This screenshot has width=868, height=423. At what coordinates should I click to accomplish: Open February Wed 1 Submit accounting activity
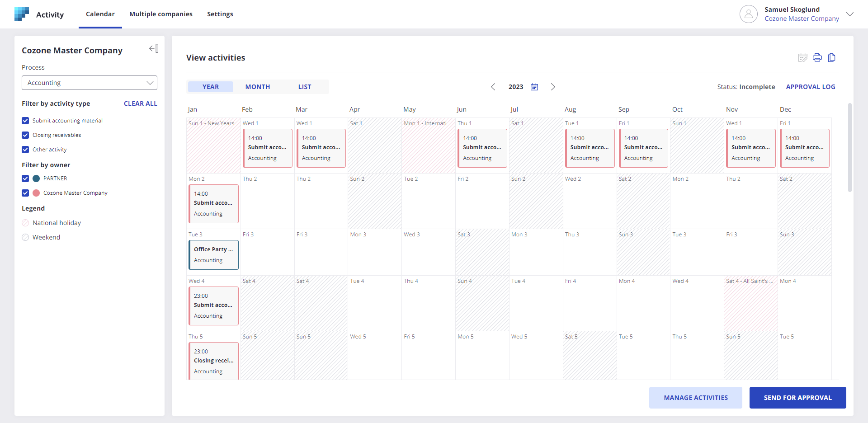pos(267,148)
